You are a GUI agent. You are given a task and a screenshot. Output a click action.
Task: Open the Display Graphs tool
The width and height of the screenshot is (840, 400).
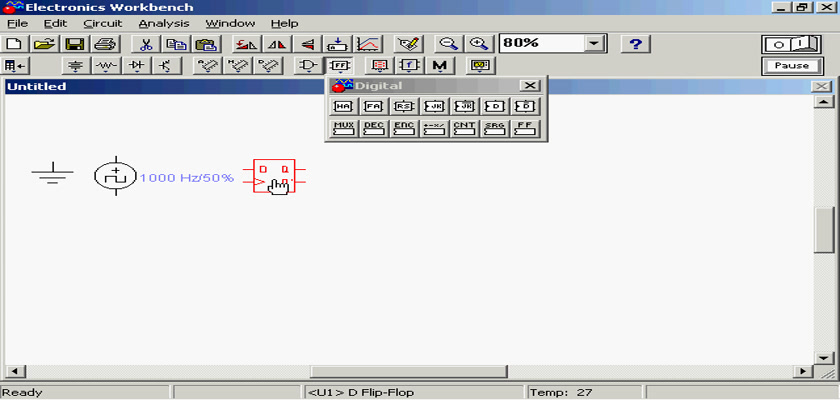click(x=369, y=44)
